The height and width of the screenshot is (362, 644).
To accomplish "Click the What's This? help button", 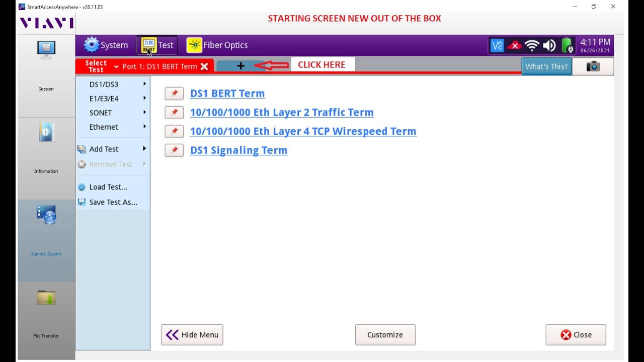I will 546,66.
